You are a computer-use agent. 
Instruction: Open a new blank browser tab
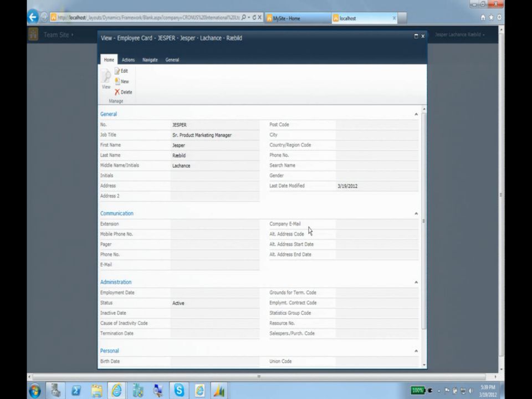coord(402,18)
